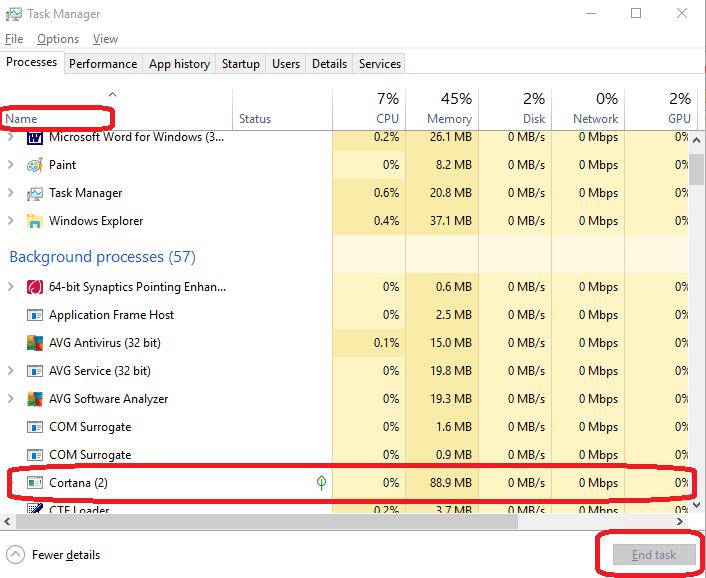Select the Application Frame Host row
The image size is (706, 578).
point(344,315)
